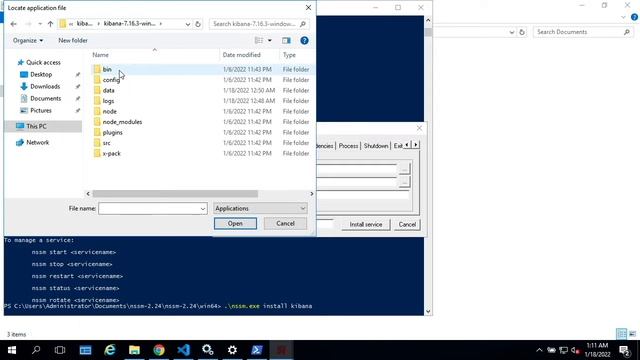Open recent locations dropdown arrow
The image size is (640, 360).
pyautogui.click(x=40, y=24)
